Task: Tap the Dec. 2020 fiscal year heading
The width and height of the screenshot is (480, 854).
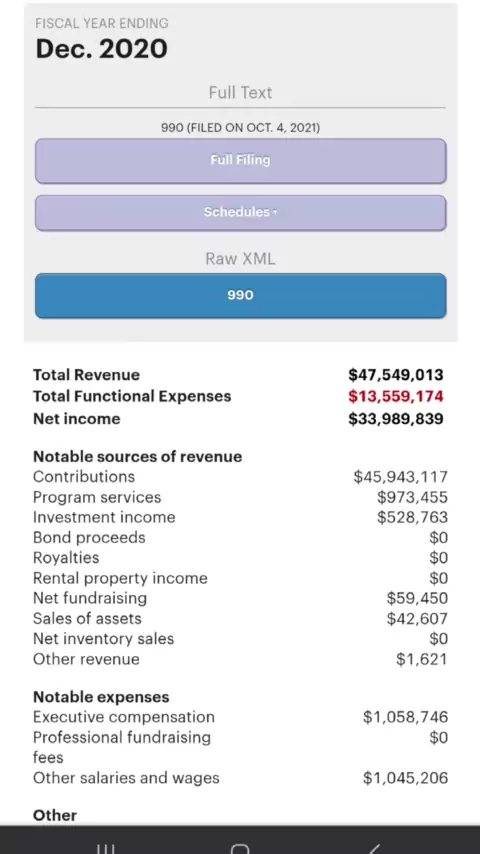Action: (101, 48)
